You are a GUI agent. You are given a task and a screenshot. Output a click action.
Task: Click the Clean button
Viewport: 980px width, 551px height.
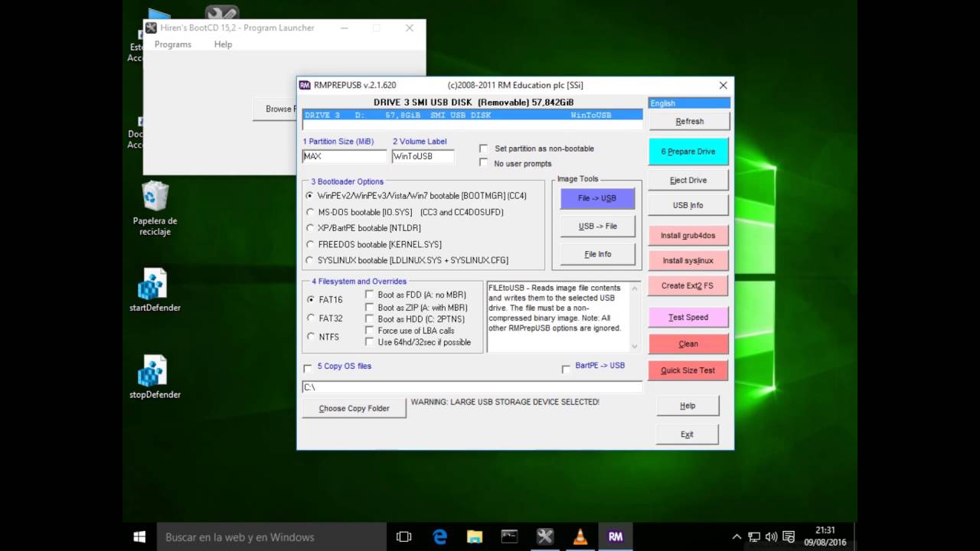(688, 344)
